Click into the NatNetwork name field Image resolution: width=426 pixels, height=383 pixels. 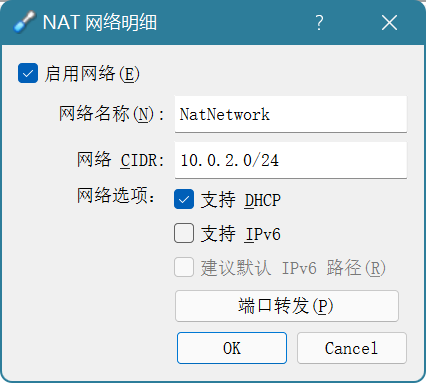coord(291,114)
